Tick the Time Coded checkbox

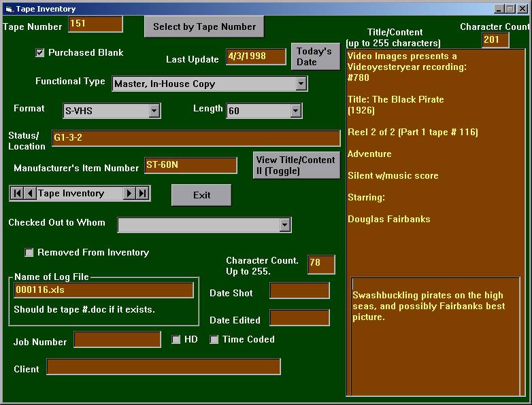[x=214, y=340]
